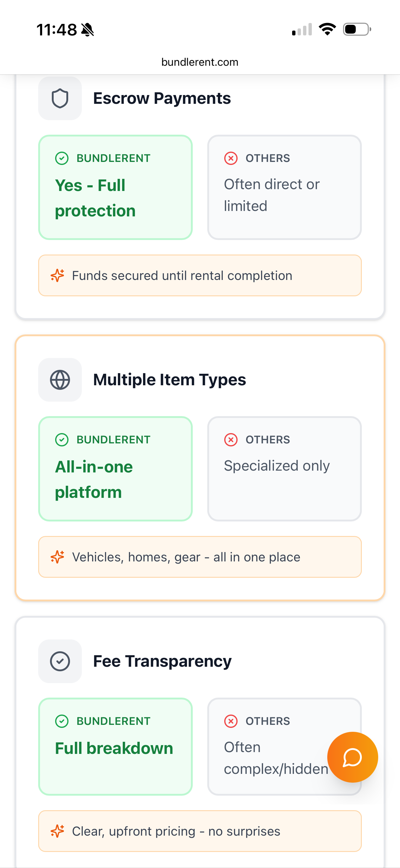Click the green check icon in Escrow Payments BUNDLERENT card
This screenshot has width=400, height=868.
point(62,158)
